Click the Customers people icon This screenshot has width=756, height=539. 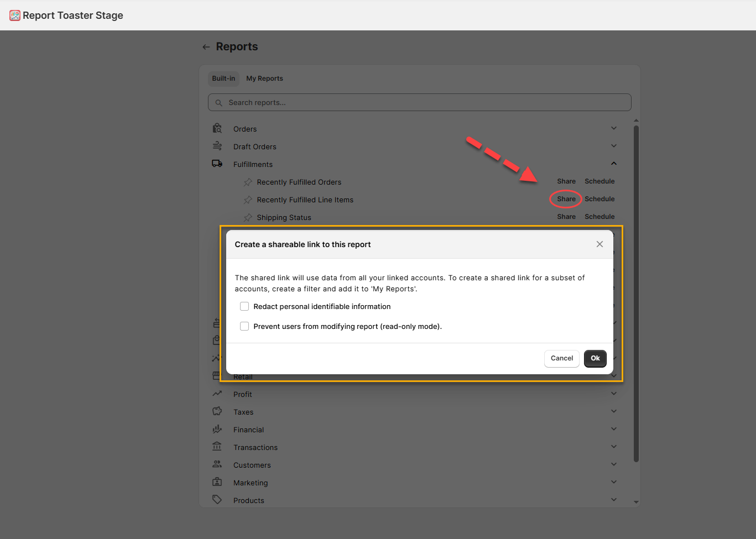(x=217, y=465)
